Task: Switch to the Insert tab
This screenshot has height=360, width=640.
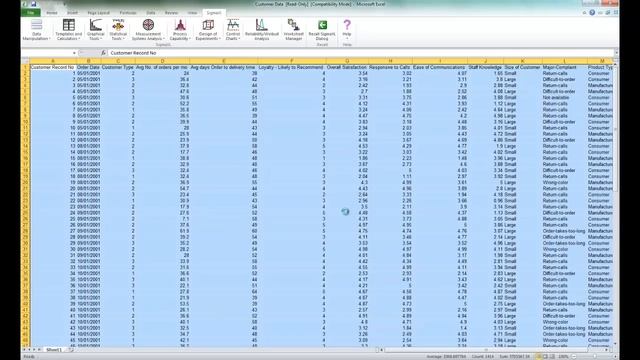Action: 72,13
